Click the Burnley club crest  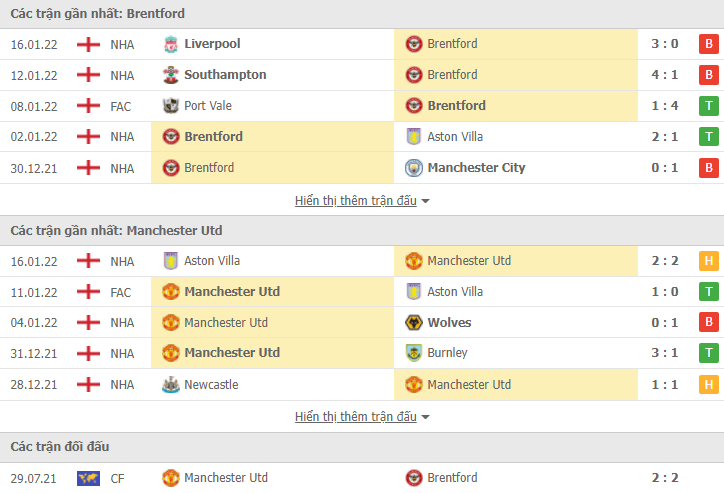[414, 353]
